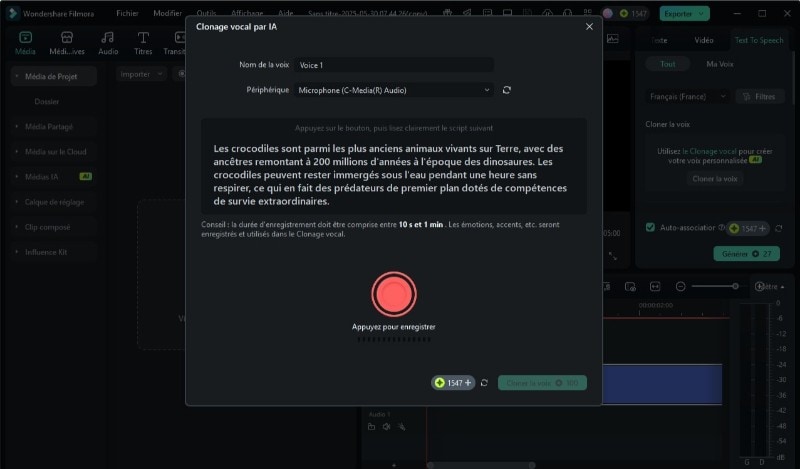800x469 pixels.
Task: Click the 1547 credits counter in title bar
Action: point(633,14)
